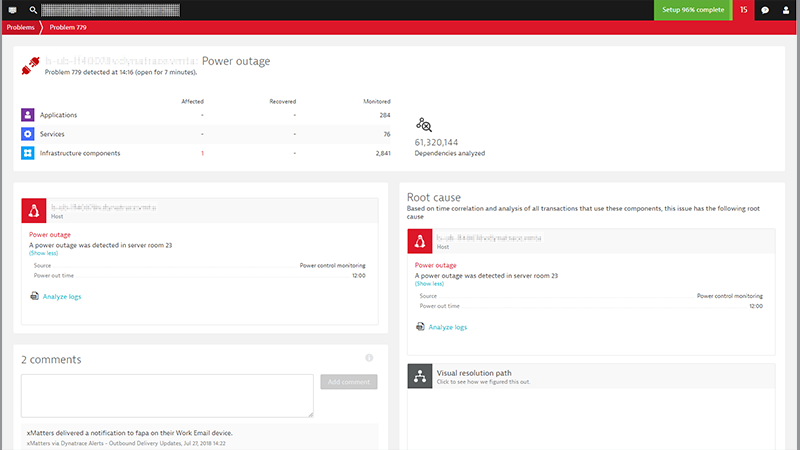
Task: Open the dashboard menu icon in top bar
Action: point(12,10)
